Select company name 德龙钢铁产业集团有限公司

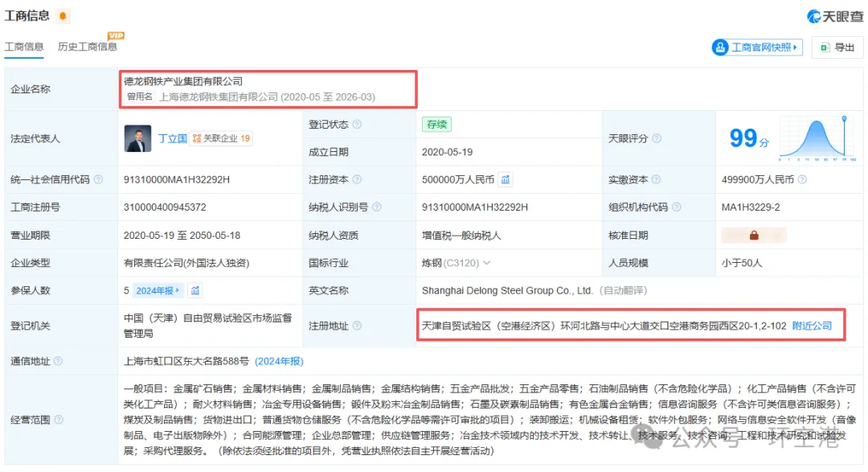[x=183, y=81]
